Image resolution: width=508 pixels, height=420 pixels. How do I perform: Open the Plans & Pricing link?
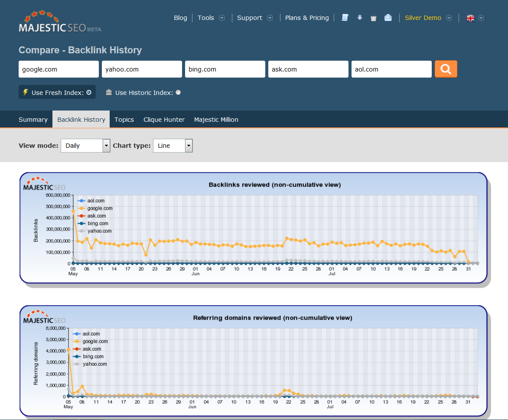(x=307, y=18)
